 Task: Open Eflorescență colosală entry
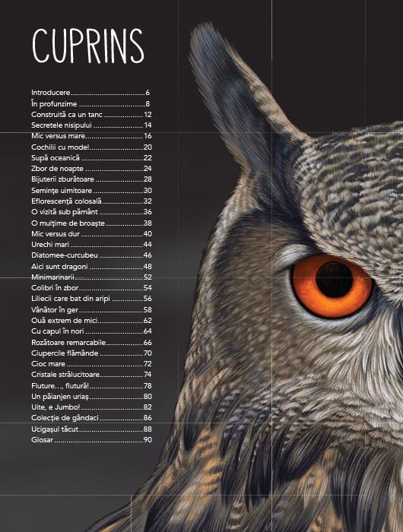(x=91, y=201)
